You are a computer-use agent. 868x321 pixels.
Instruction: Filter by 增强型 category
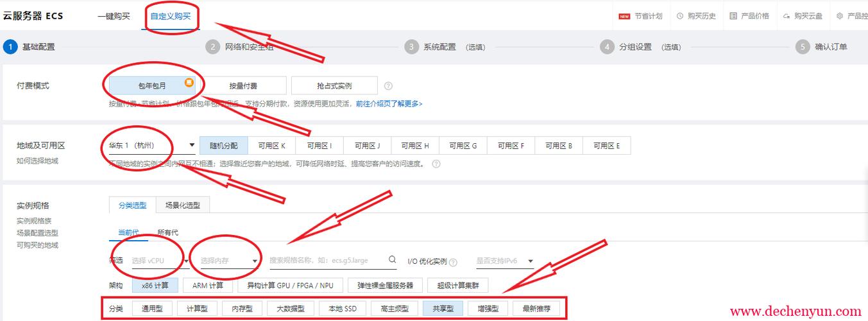click(488, 309)
